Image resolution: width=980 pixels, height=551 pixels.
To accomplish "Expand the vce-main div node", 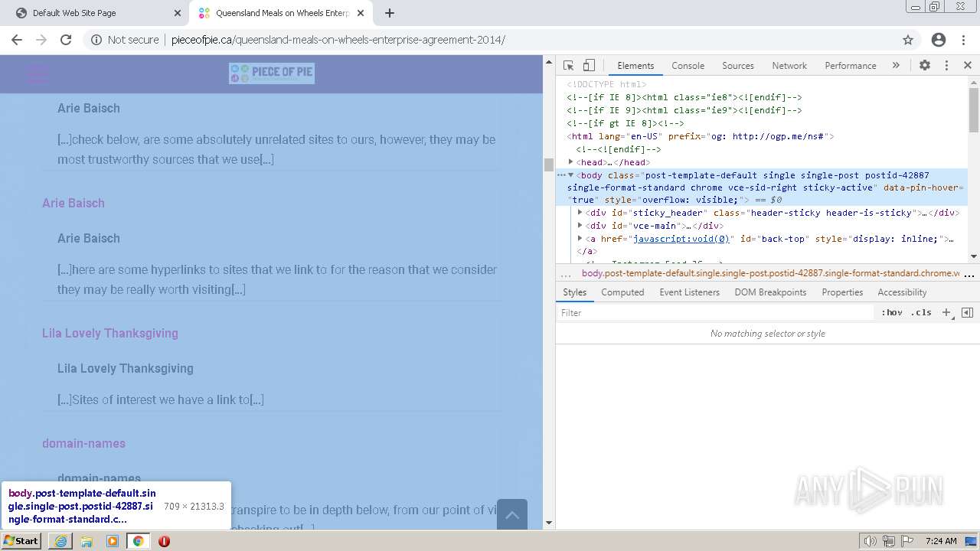I will (580, 226).
